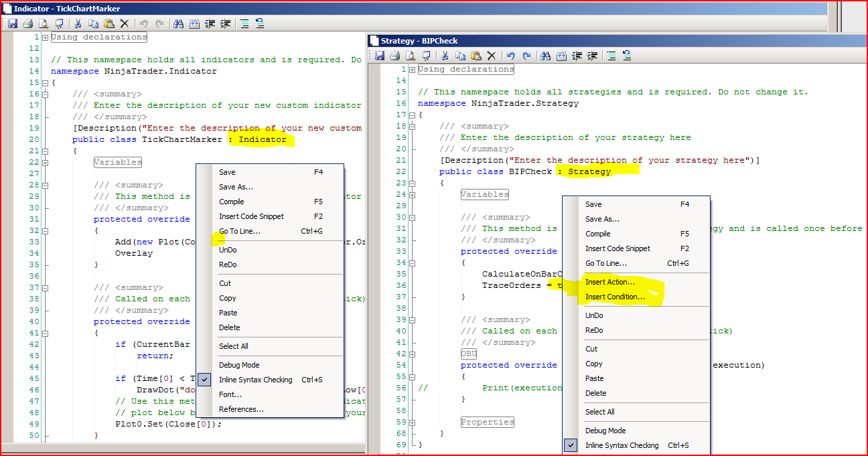Viewport: 868px width, 456px height.
Task: Toggle Inline Syntax Checking in indicator context menu
Action: 255,380
